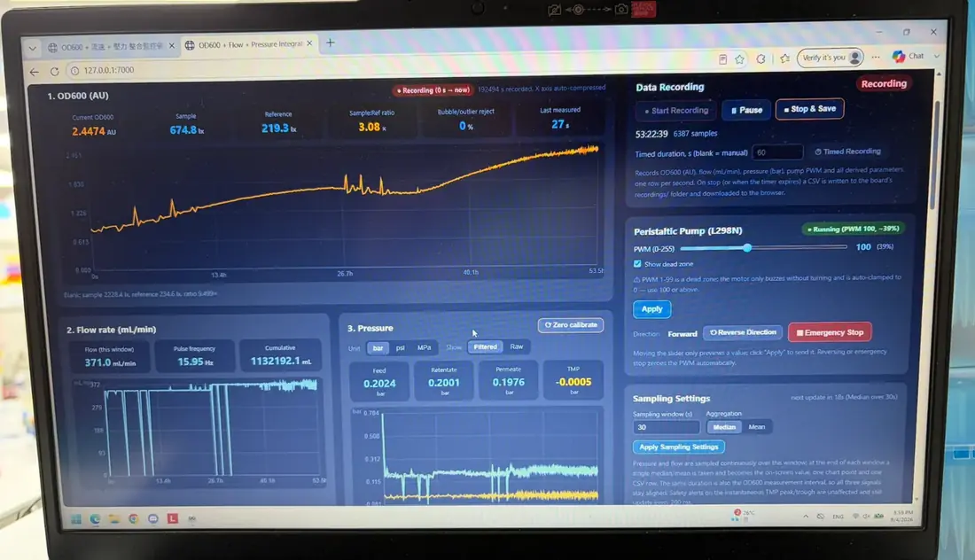
Task: Click Pulse frequency value 15.95 Hz
Action: point(195,362)
